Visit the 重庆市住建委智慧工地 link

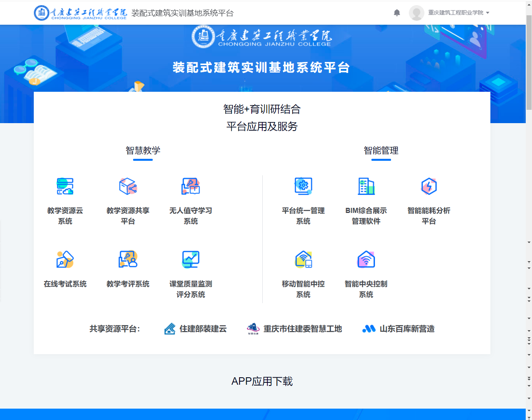[294, 329]
